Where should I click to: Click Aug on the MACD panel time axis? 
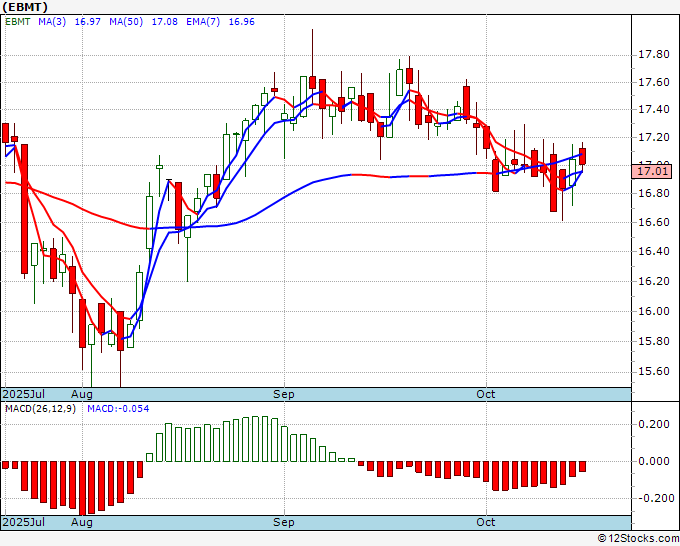coord(82,522)
